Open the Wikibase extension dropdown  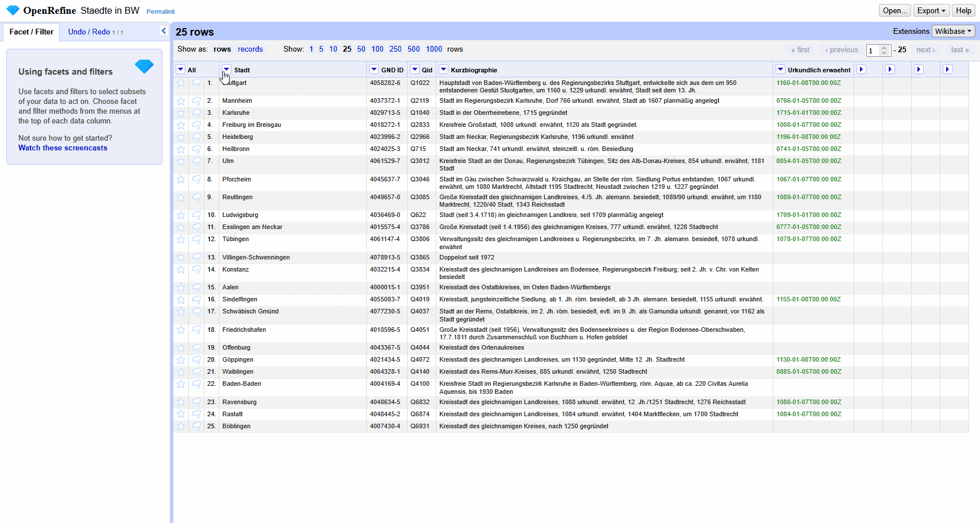pyautogui.click(x=952, y=31)
